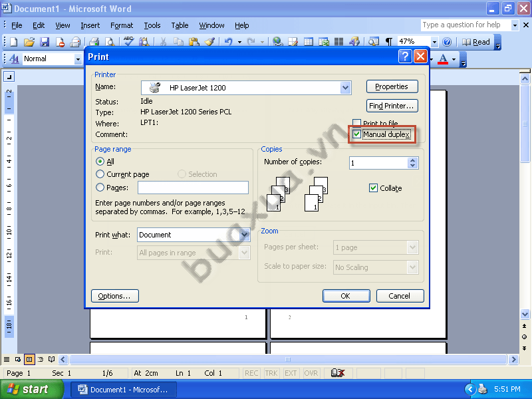This screenshot has width=532, height=399.
Task: Click the Format Painter brush icon
Action: (209, 42)
